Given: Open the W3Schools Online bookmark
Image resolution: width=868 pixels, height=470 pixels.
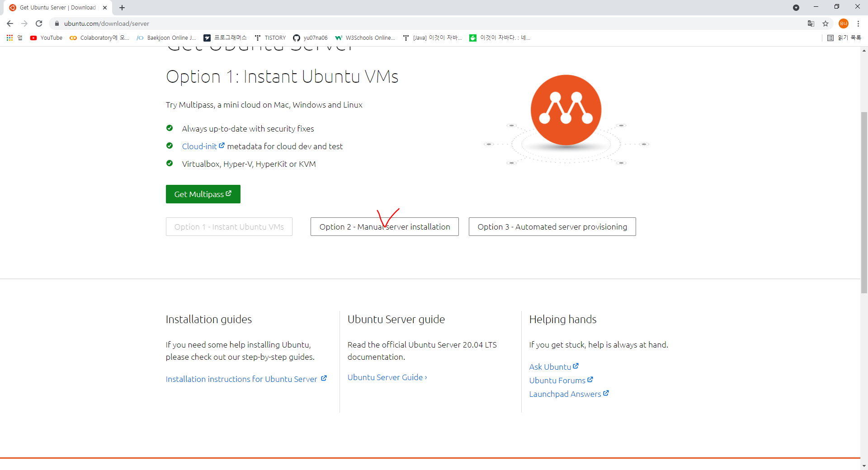Looking at the screenshot, I should point(365,38).
